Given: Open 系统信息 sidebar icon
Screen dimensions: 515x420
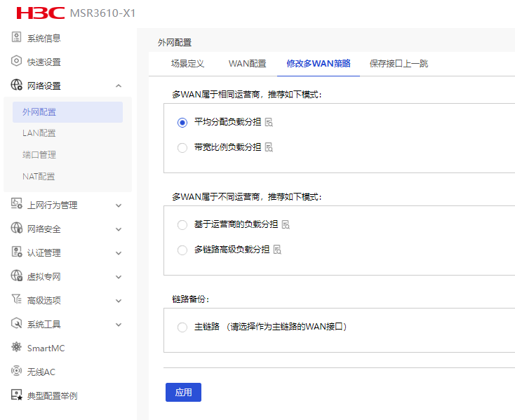Looking at the screenshot, I should pos(16,37).
